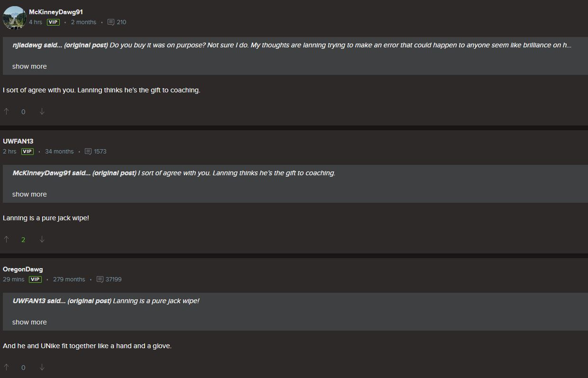Screen dimensions: 588x378
Task: Downvote OregonDawg's hand and glove comment
Action: click(x=42, y=367)
